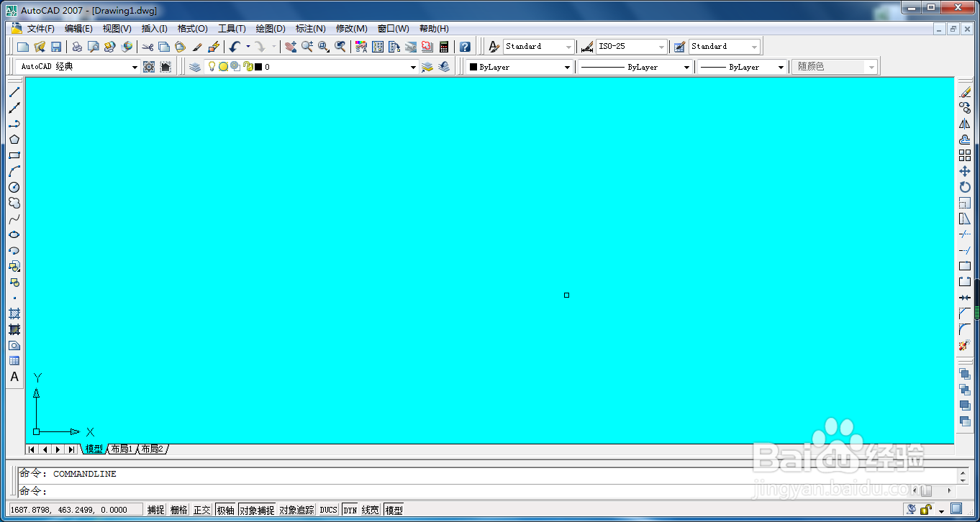Image resolution: width=980 pixels, height=522 pixels.
Task: Select the Polygon draw tool
Action: point(14,139)
